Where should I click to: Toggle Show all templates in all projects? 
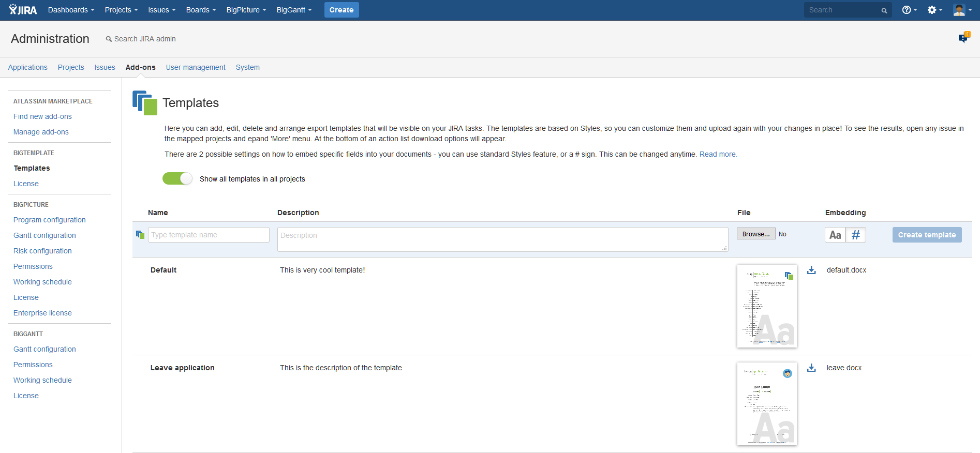pyautogui.click(x=177, y=178)
